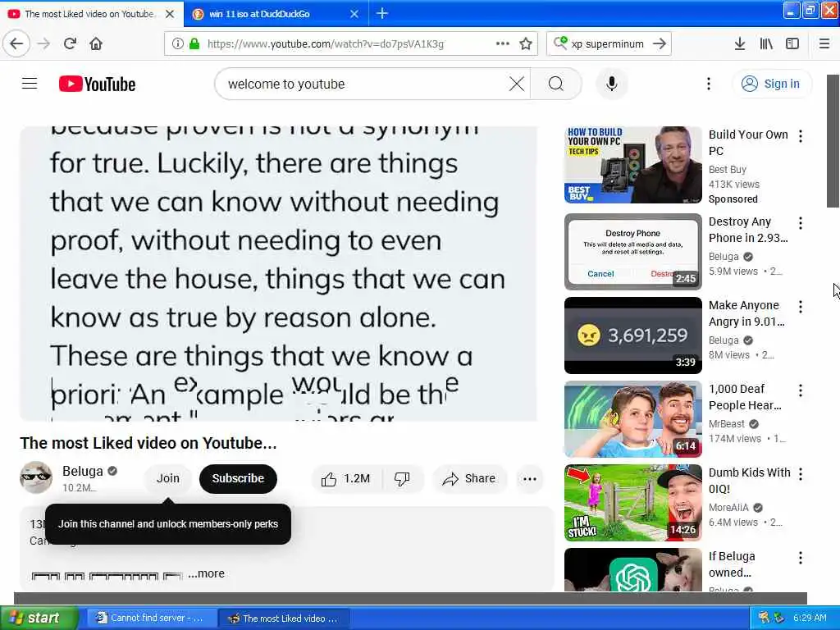
Task: Go back with the browser back arrow
Action: 16,43
